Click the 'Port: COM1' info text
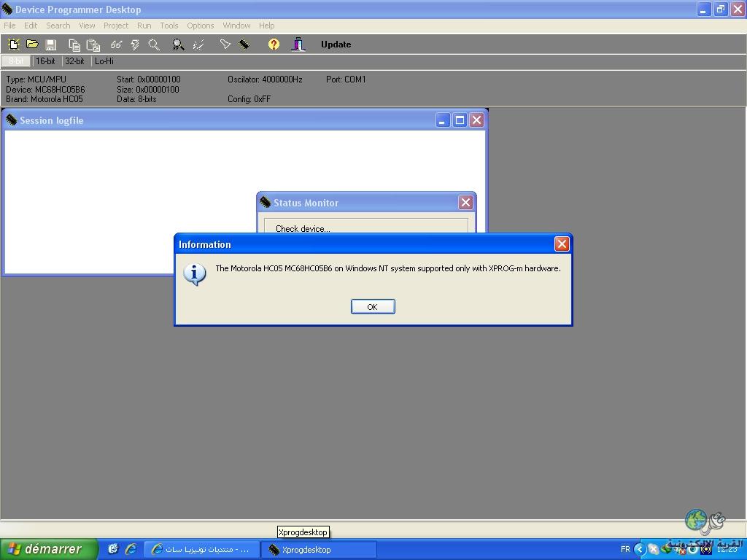Viewport: 747px width, 560px height. pos(346,79)
